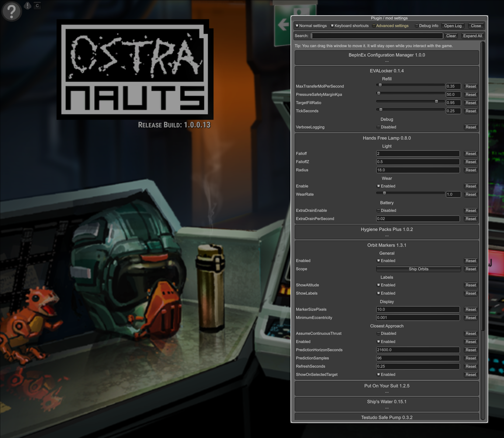
Task: Click the PressureSafetyMarginKpa slider
Action: (x=410, y=93)
